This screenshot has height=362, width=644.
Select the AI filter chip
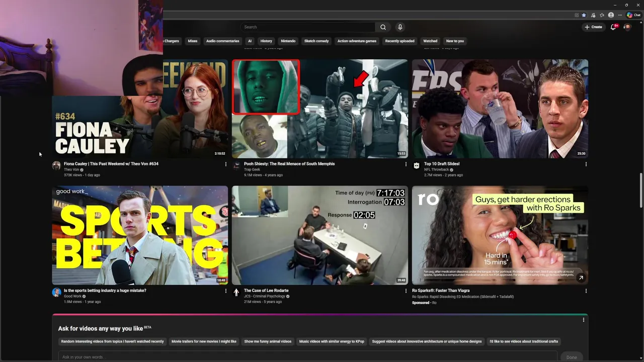pyautogui.click(x=250, y=41)
